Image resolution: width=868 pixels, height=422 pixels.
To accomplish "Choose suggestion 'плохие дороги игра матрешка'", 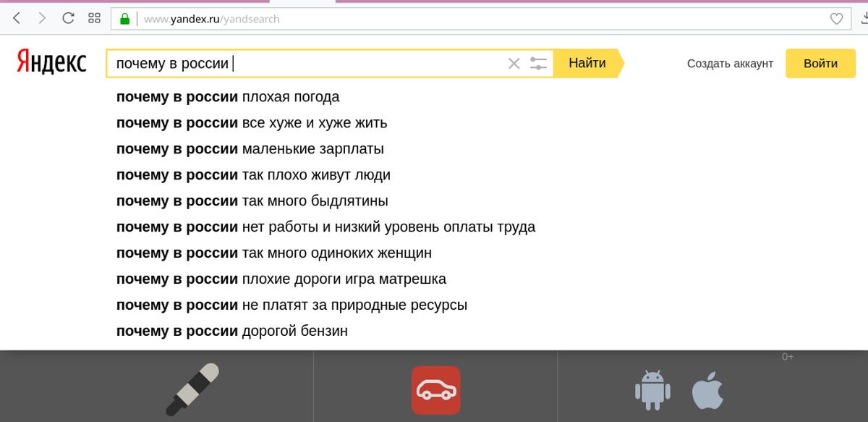I will (281, 279).
